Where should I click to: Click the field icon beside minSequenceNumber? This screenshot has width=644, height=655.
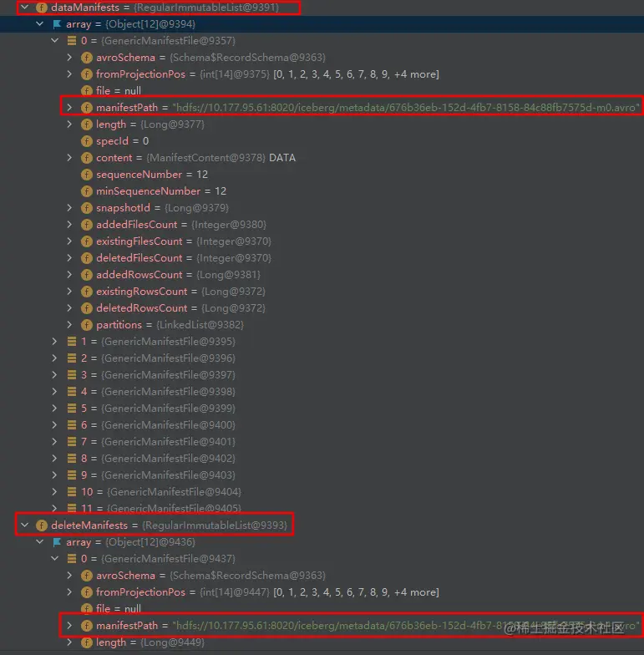pos(87,190)
